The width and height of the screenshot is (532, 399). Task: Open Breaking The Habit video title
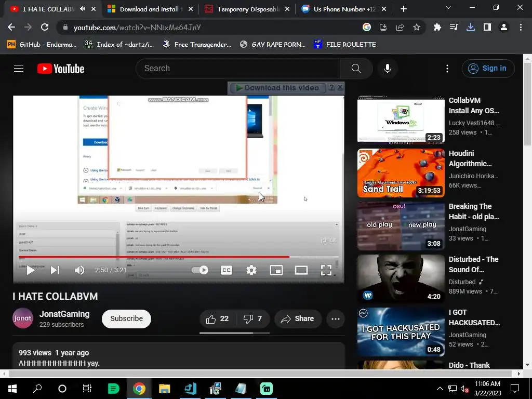[474, 211]
